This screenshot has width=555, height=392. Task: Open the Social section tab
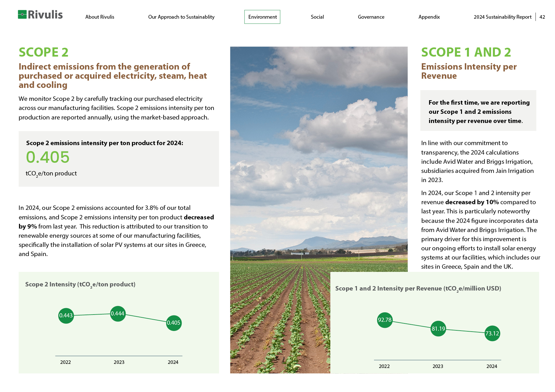(x=317, y=17)
